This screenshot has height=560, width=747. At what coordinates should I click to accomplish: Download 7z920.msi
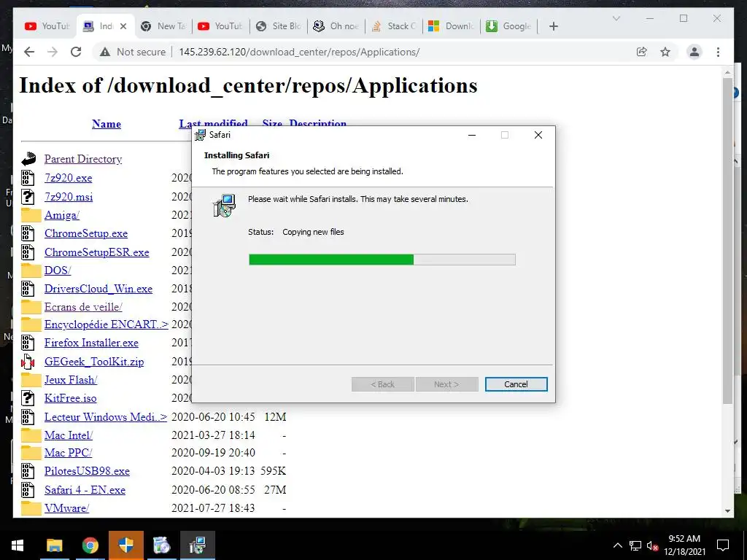point(69,197)
